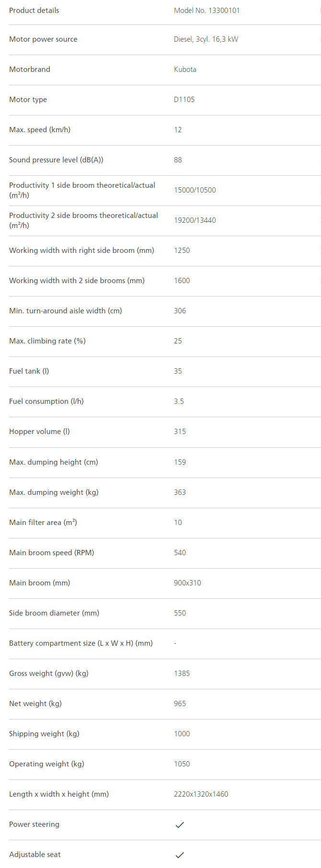The image size is (321, 868).
Task: Select the D1105 motor type value
Action: [184, 100]
